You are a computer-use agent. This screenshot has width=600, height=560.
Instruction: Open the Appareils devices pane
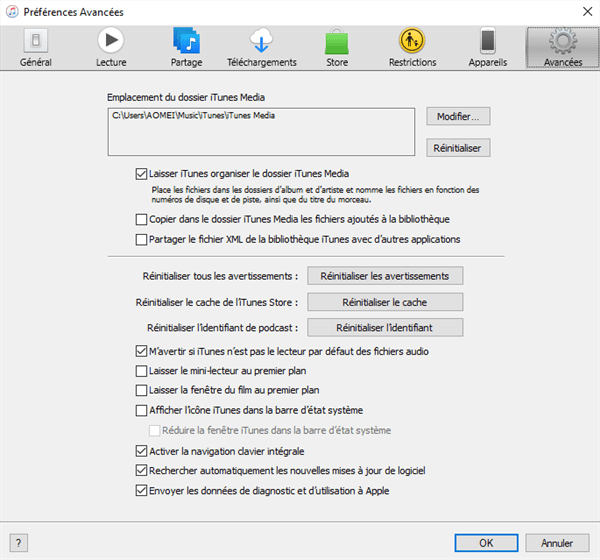coord(488,48)
